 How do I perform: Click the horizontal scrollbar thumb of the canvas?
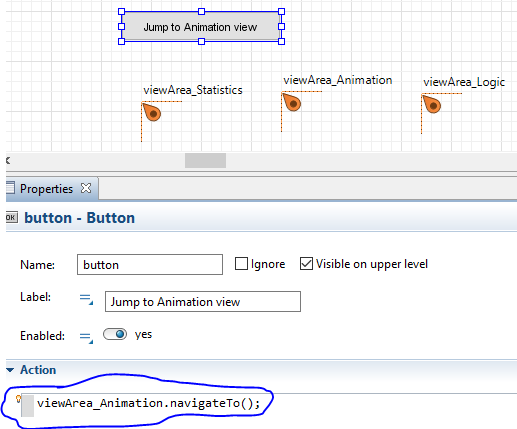coord(205,161)
